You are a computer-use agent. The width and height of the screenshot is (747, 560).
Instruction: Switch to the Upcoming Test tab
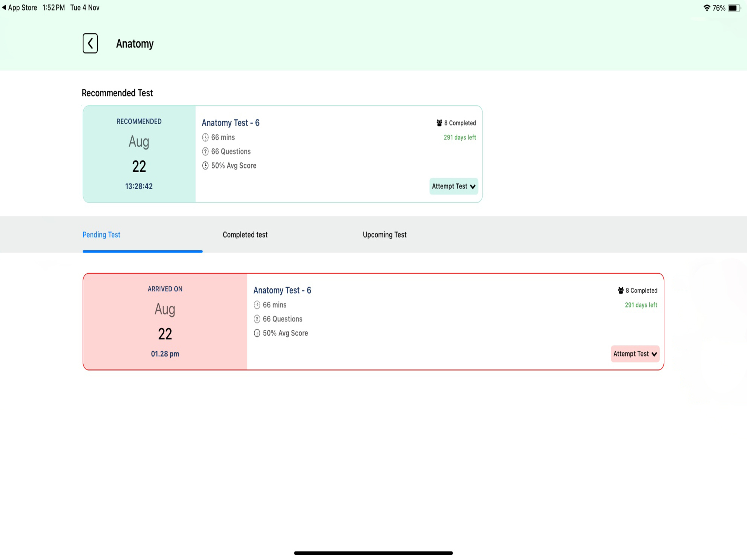point(384,235)
